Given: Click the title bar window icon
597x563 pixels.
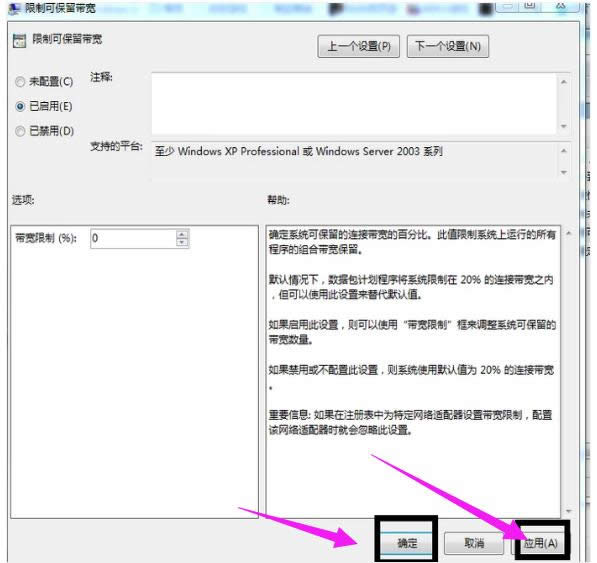Looking at the screenshot, I should (x=14, y=9).
